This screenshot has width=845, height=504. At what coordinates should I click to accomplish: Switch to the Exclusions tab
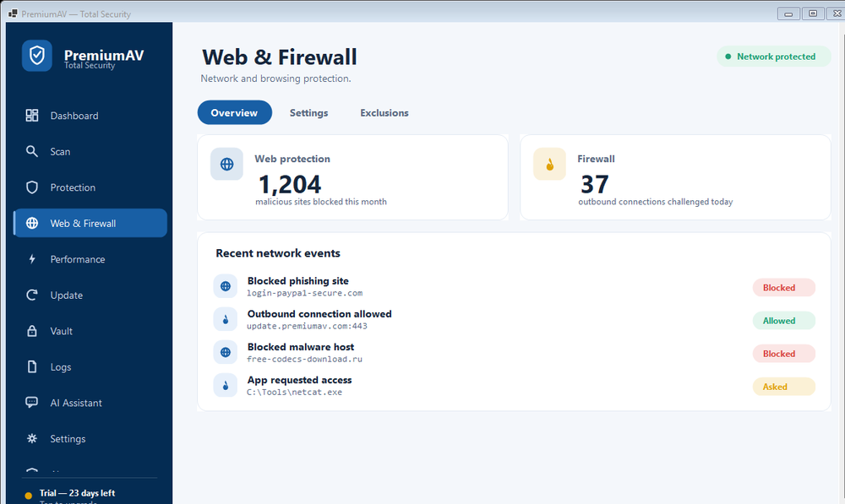(x=384, y=112)
